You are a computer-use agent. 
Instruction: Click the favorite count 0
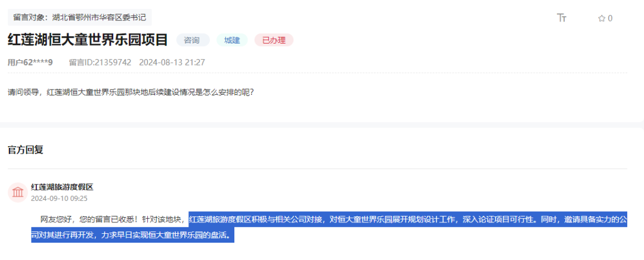pyautogui.click(x=611, y=18)
